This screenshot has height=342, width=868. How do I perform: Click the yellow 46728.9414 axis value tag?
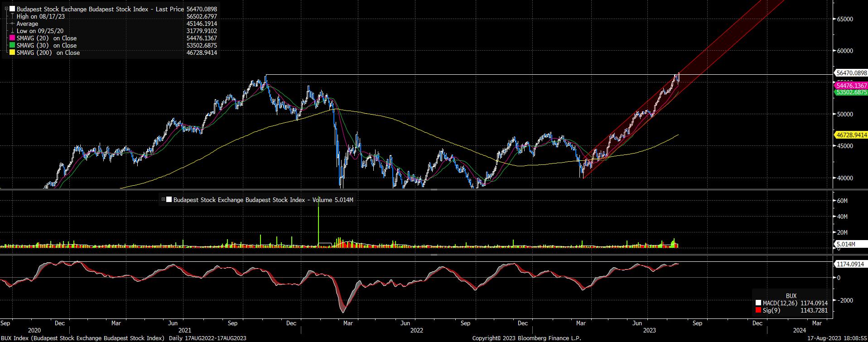tap(851, 135)
